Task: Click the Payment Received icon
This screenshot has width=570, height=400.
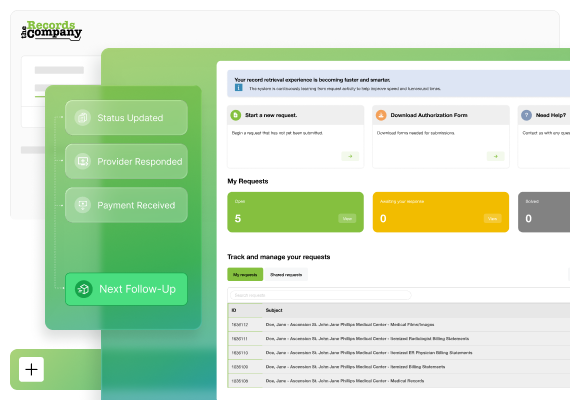Action: click(83, 205)
